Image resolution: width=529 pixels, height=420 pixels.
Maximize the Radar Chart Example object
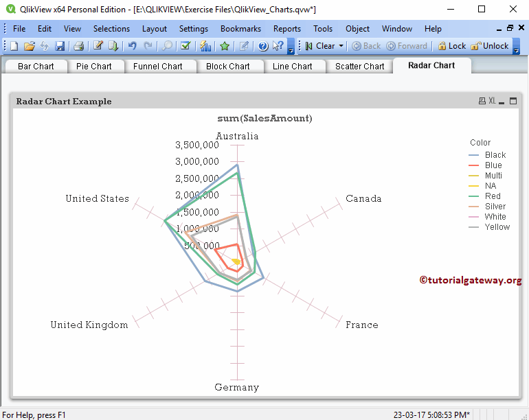513,101
